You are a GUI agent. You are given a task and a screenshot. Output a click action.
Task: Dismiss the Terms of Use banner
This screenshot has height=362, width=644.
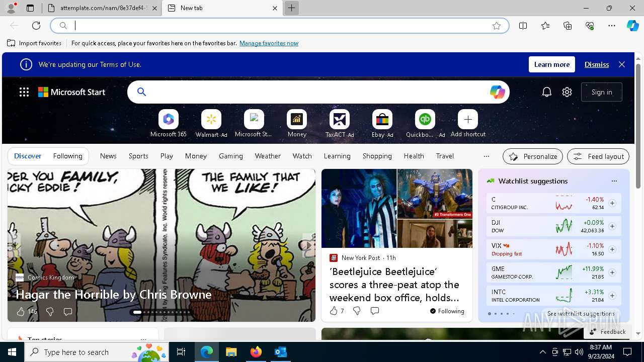[597, 64]
